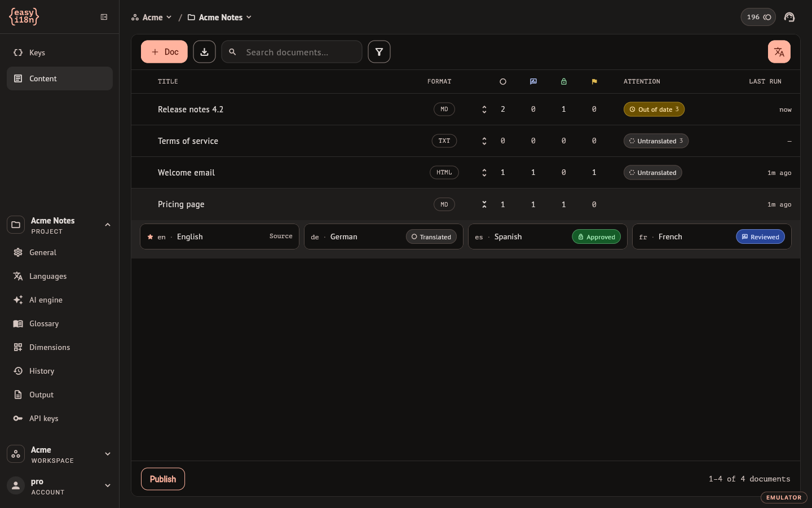
Task: Click the Out of date 3 badge
Action: coord(654,110)
